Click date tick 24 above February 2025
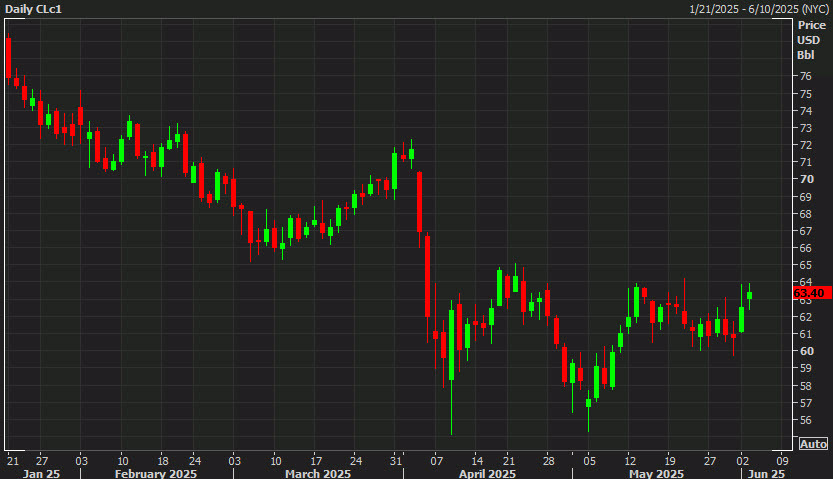Screen dimensions: 833x479 195,461
